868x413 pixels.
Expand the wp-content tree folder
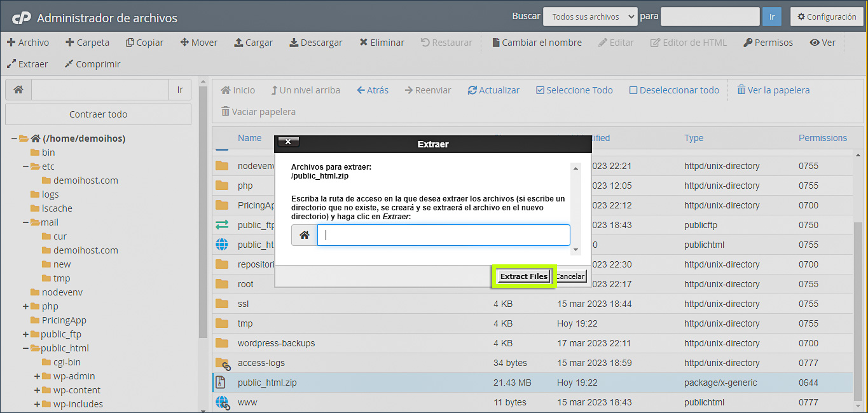[x=37, y=390]
